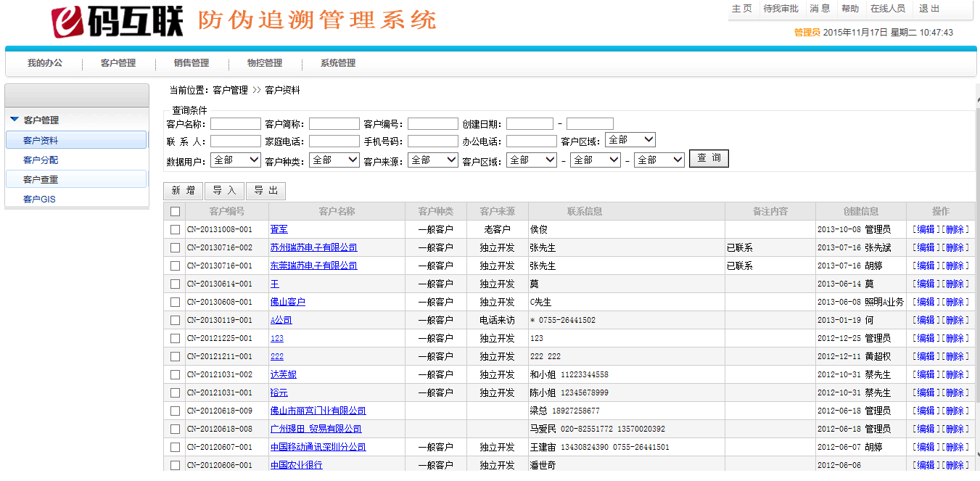
Task: Open the 系统管理 menu
Action: click(x=338, y=63)
